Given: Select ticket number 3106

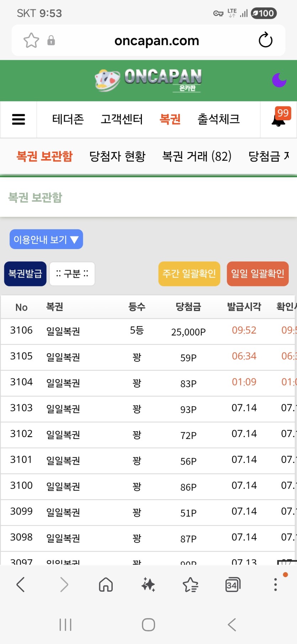Looking at the screenshot, I should [21, 331].
